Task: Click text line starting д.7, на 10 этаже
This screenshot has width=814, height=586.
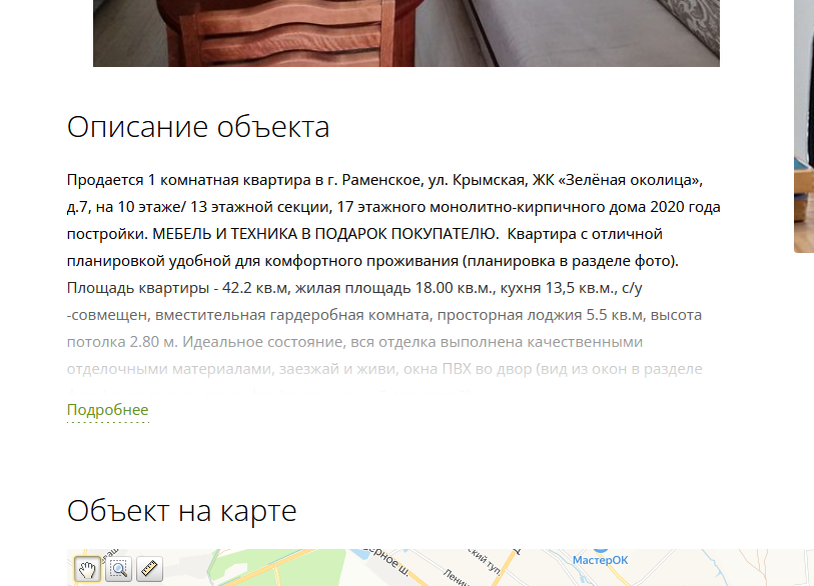Action: 394,207
